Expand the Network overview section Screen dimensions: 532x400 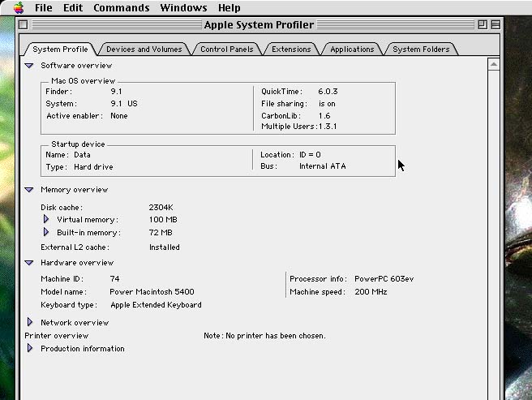[30, 322]
